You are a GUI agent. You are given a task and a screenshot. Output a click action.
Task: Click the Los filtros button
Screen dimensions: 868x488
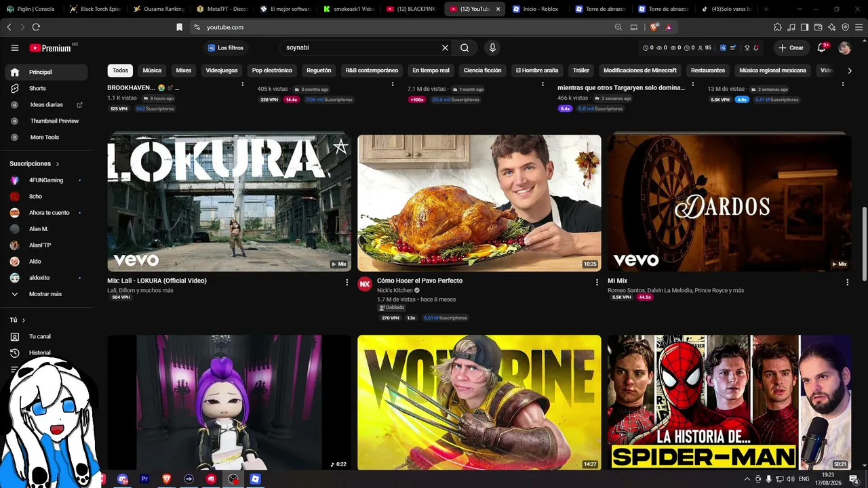tap(226, 47)
